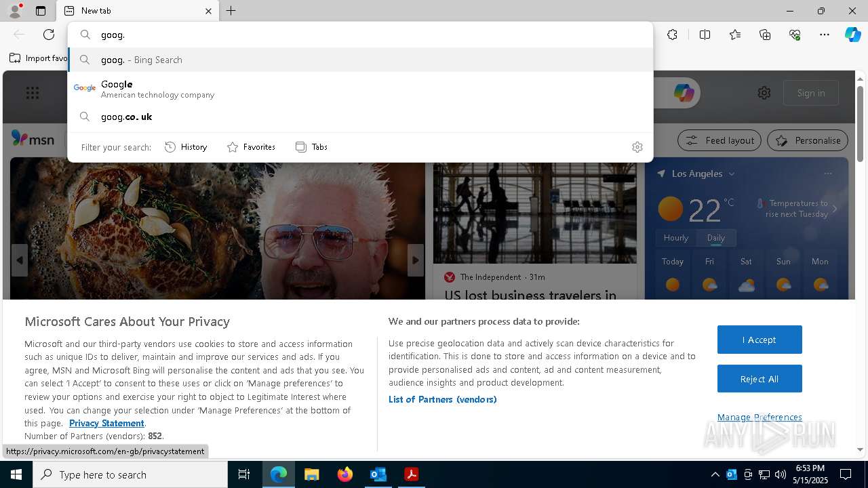This screenshot has height=488, width=868.
Task: Expand weather alert arrow chevron
Action: point(835,209)
